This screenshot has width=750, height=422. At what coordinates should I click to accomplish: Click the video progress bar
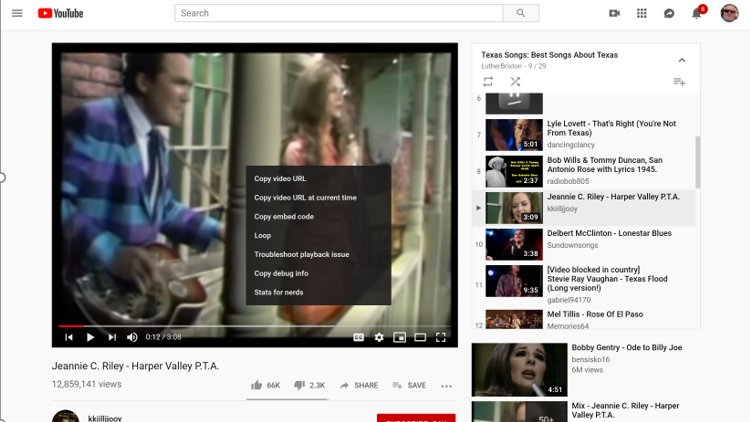(254, 326)
